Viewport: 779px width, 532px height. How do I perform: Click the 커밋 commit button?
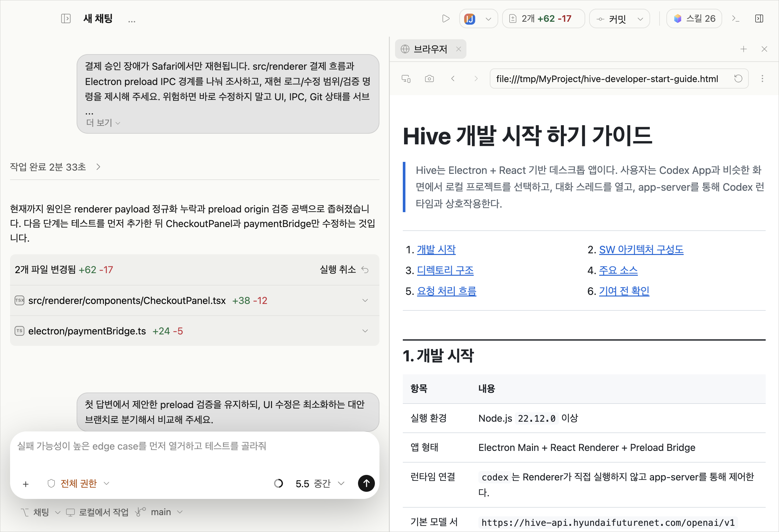coord(612,18)
